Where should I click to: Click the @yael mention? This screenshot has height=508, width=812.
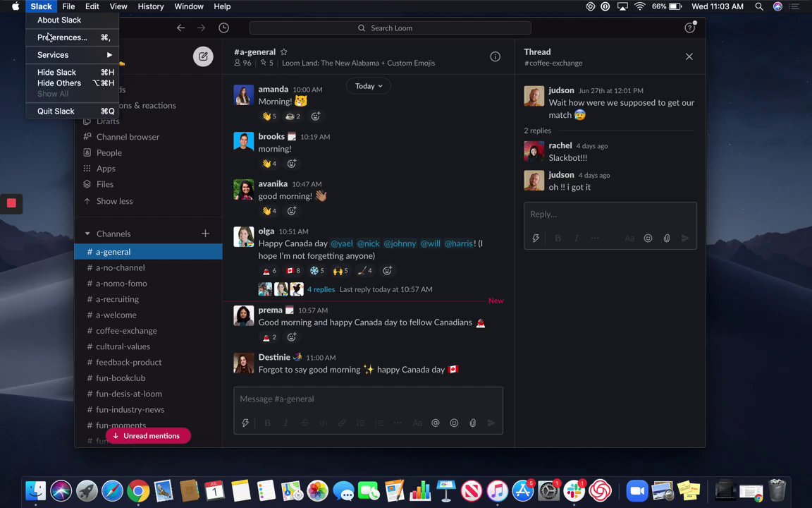pyautogui.click(x=341, y=243)
